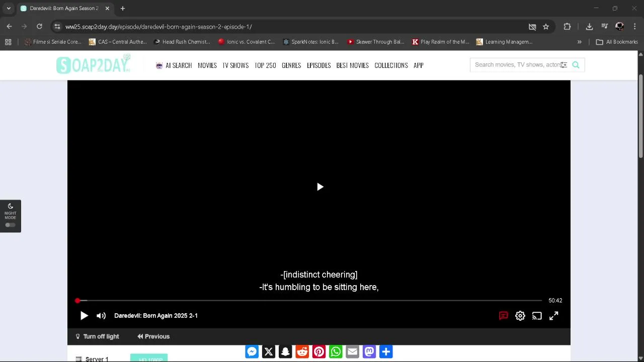This screenshot has height=362, width=644.
Task: Share via WhatsApp
Action: coord(336,352)
